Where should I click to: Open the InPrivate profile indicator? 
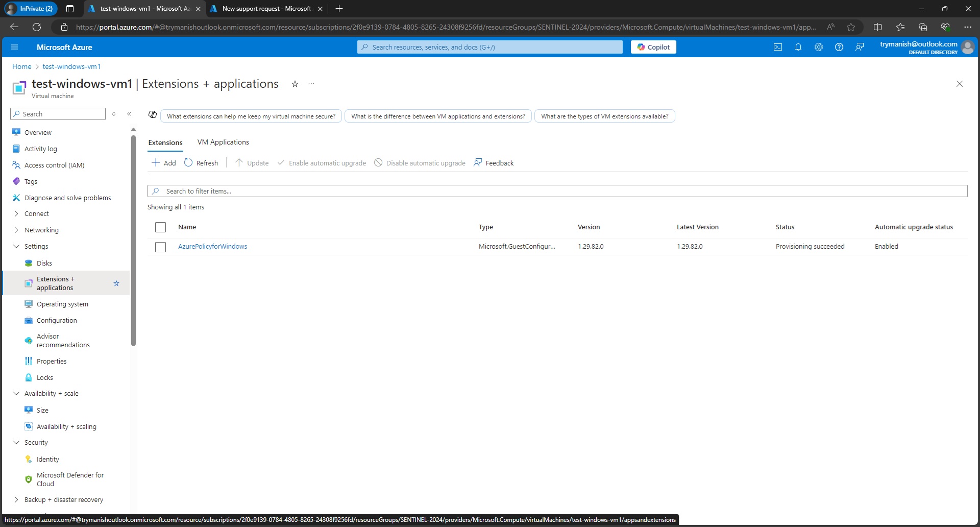click(30, 9)
